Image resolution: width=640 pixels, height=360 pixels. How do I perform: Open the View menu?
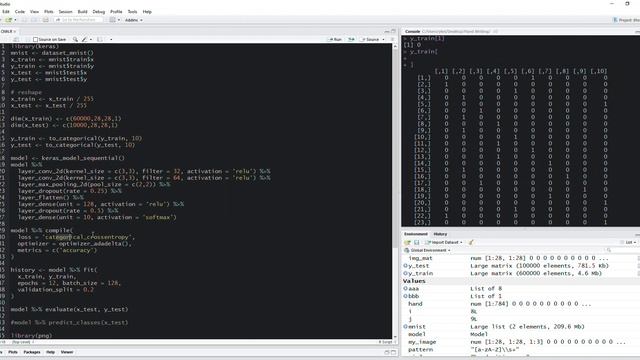tap(35, 12)
